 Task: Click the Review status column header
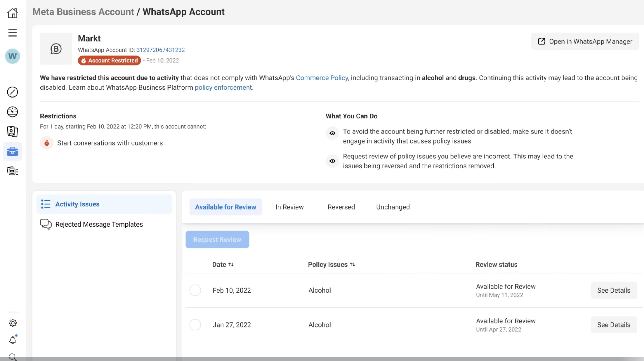(x=496, y=265)
